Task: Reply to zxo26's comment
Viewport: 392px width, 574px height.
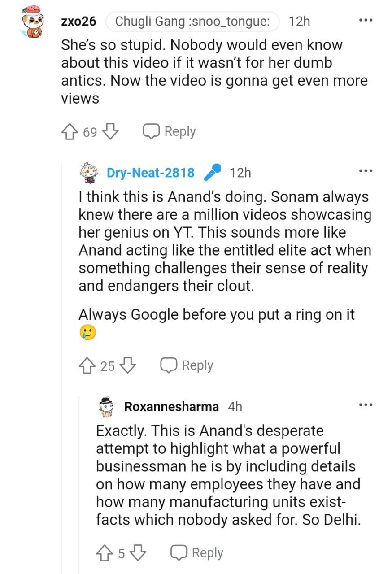Action: coord(170,131)
